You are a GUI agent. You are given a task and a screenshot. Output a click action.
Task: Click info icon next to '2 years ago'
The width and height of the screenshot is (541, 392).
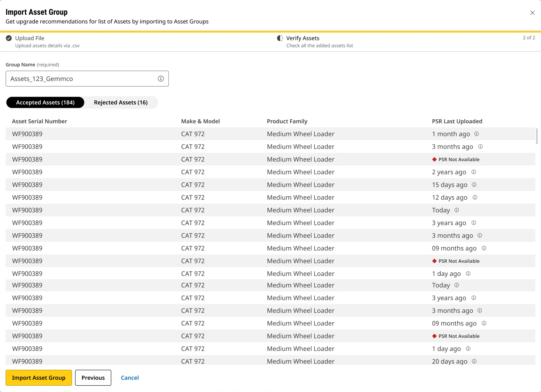[474, 172]
